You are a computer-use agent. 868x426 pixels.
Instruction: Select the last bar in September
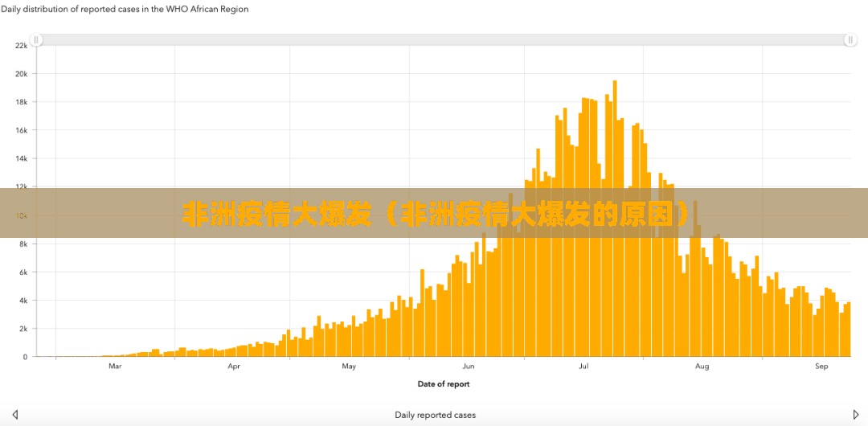tap(848, 330)
